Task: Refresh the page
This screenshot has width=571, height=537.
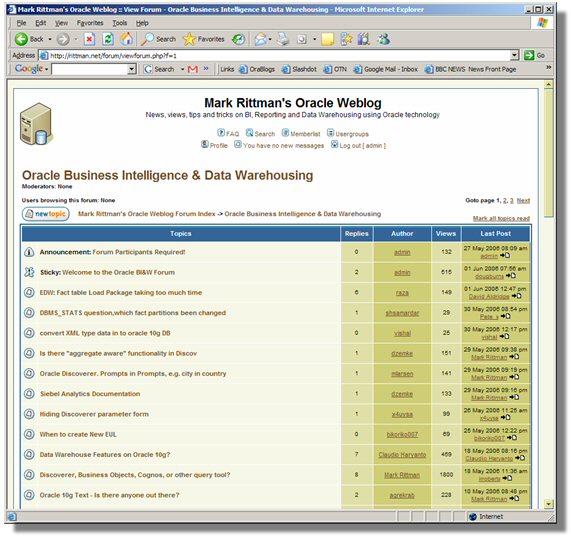Action: (x=108, y=39)
